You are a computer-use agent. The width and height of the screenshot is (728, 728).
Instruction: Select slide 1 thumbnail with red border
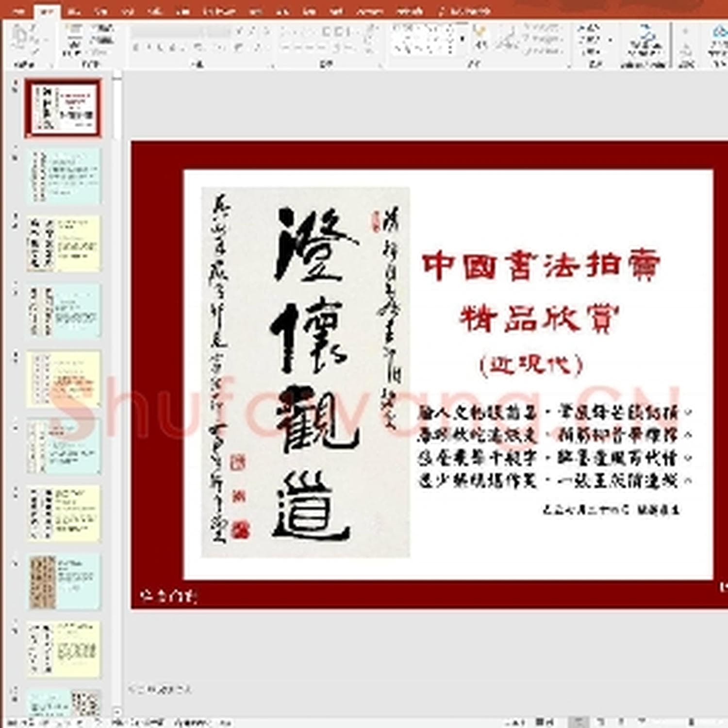(64, 108)
